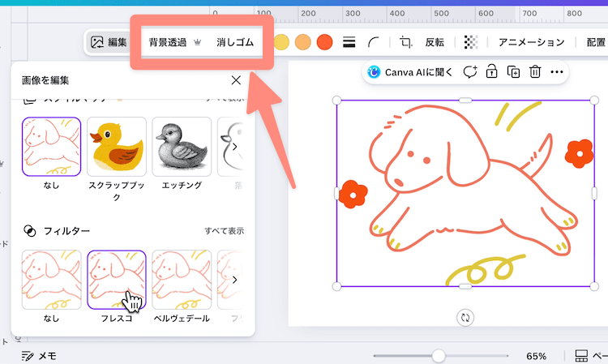This screenshot has width=608, height=364.
Task: Pick the red color swatch
Action: [324, 42]
